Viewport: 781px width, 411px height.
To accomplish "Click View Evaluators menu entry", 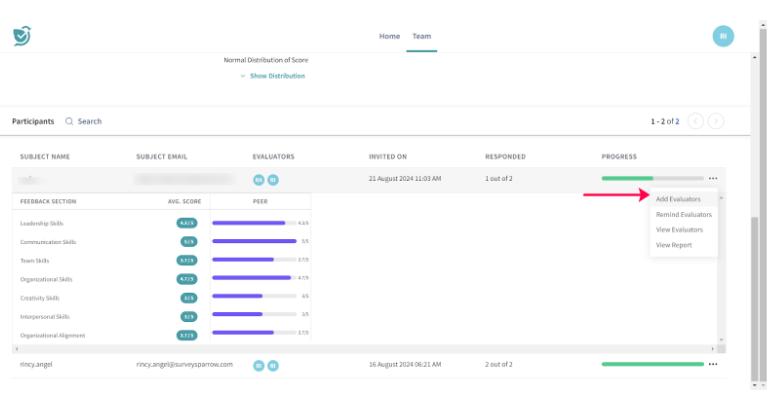I will coord(679,229).
